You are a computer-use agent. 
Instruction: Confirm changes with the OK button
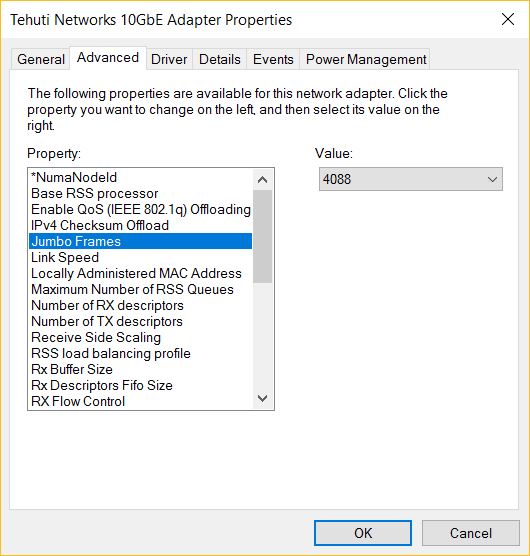pyautogui.click(x=363, y=533)
